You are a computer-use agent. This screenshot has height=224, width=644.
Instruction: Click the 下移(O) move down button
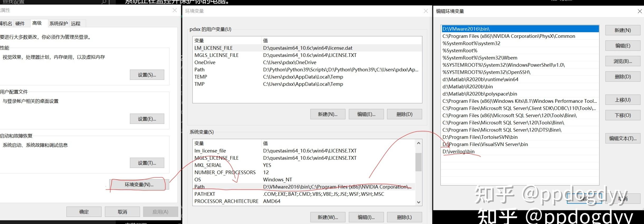click(623, 115)
